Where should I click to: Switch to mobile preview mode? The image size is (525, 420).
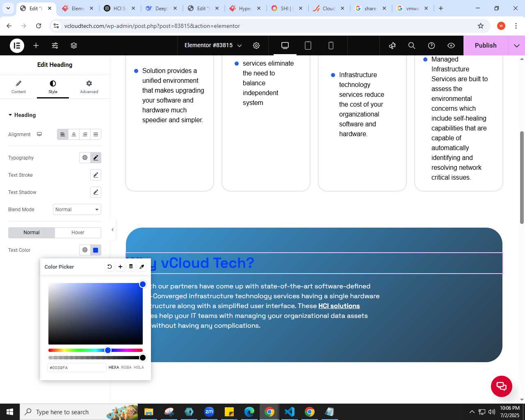coord(331,46)
